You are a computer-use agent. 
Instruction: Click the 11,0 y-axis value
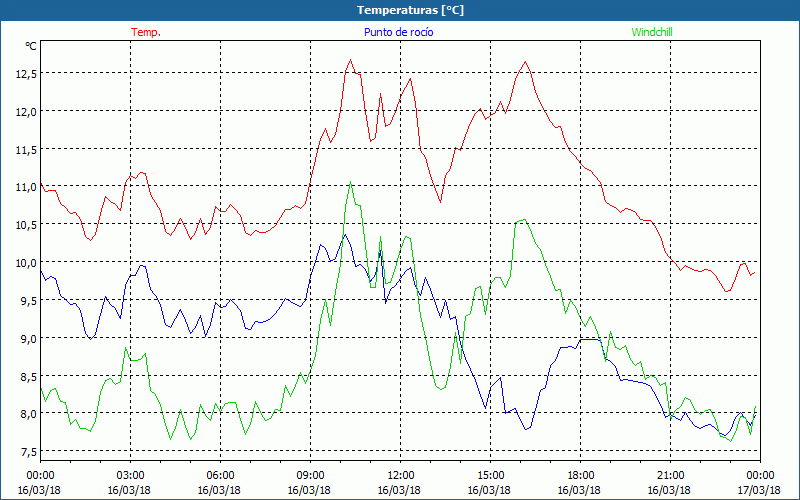(x=26, y=187)
